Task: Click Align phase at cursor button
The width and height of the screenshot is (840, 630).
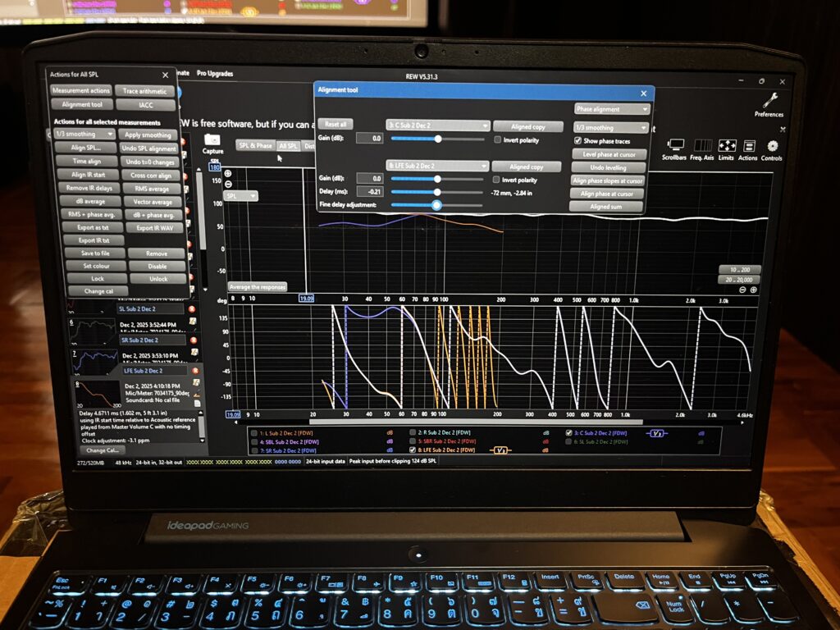Action: point(606,194)
